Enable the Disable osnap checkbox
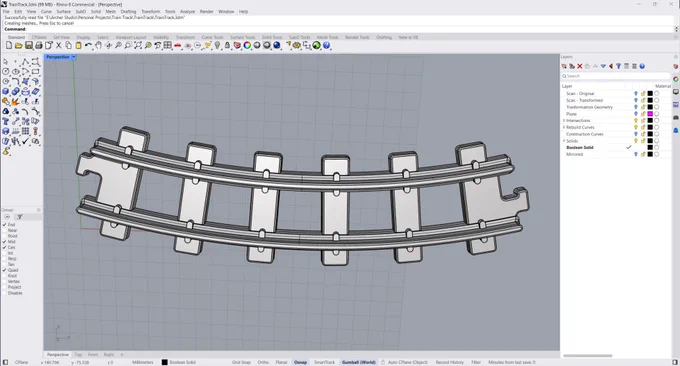This screenshot has width=680, height=366. click(4, 293)
